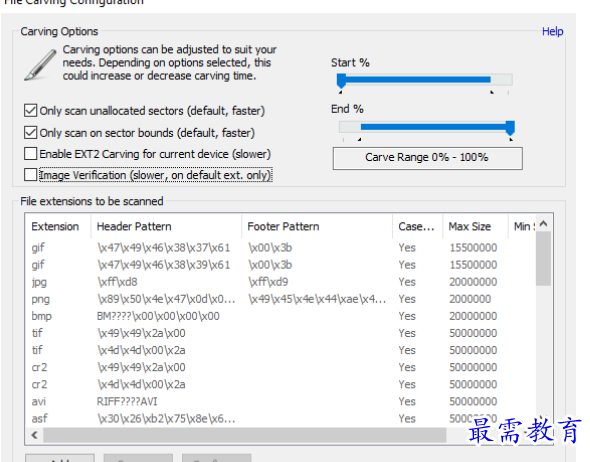Viewport: 590px width, 462px height.
Task: Disable Only scan unallocated sectors checkbox
Action: (30, 111)
